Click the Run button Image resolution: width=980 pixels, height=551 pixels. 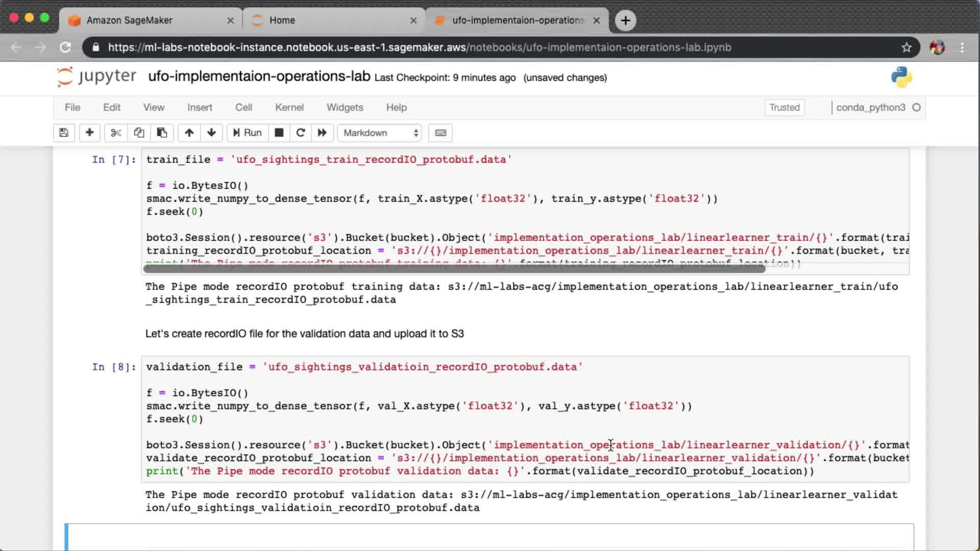pos(248,133)
